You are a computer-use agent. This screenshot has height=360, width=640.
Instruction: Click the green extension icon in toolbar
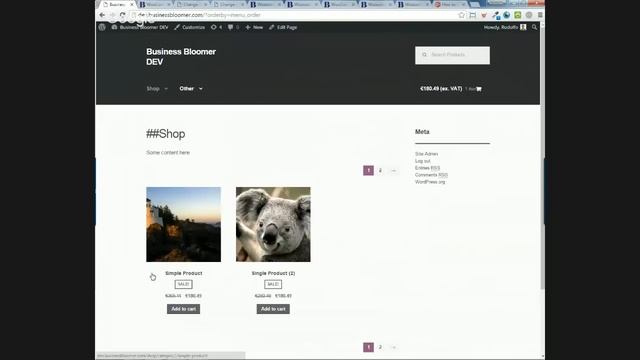(x=518, y=15)
